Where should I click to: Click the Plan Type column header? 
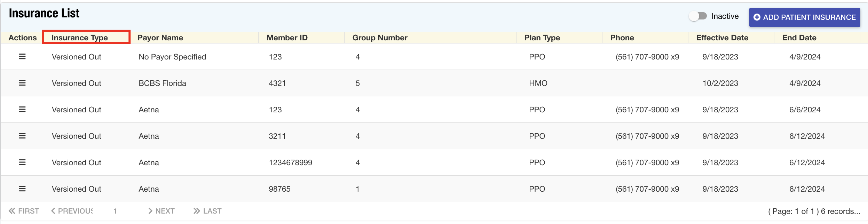coord(542,38)
